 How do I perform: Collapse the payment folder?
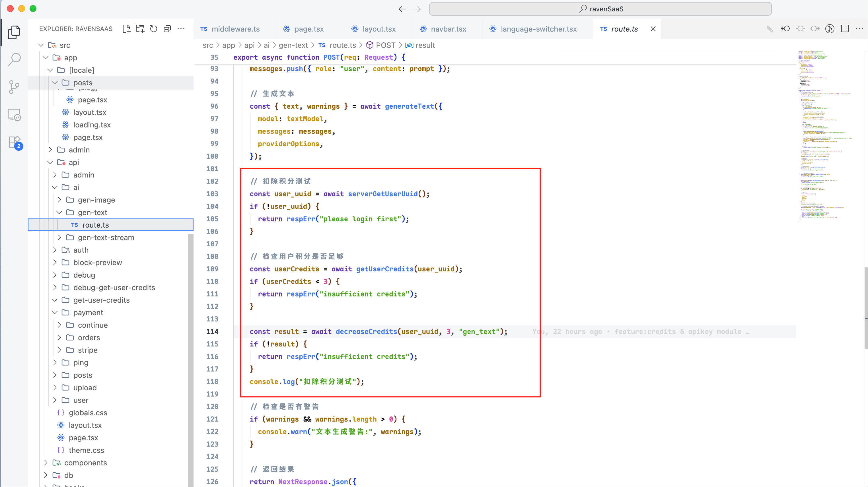point(55,313)
